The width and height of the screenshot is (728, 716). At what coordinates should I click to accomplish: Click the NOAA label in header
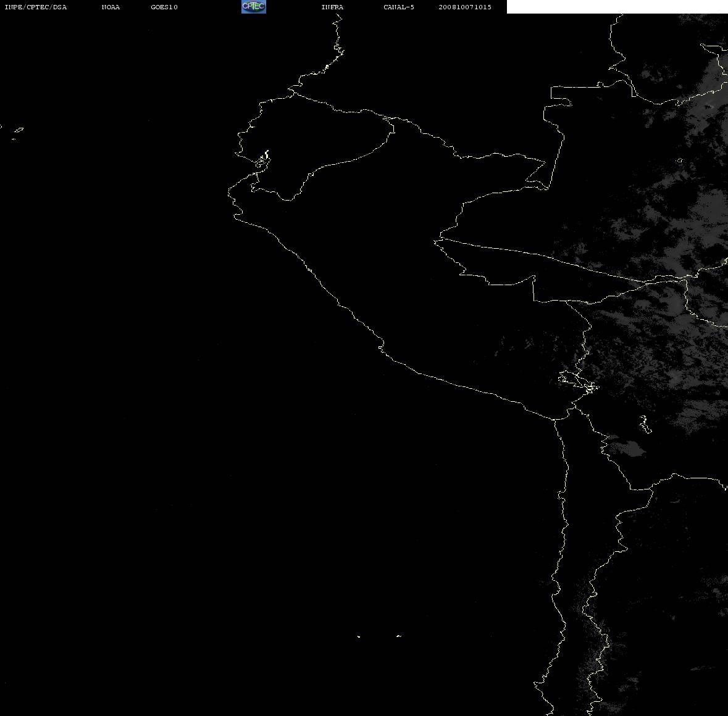(x=111, y=7)
